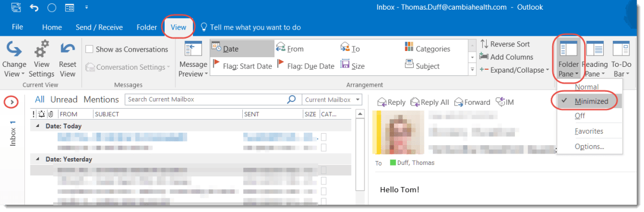Sort by the attachment paperclip column header

[50, 114]
